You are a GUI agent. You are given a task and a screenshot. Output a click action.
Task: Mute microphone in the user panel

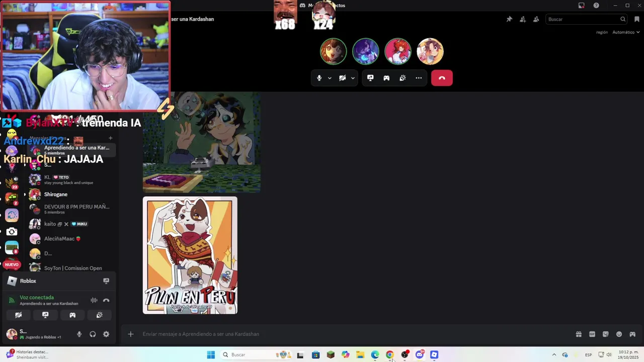pyautogui.click(x=79, y=334)
